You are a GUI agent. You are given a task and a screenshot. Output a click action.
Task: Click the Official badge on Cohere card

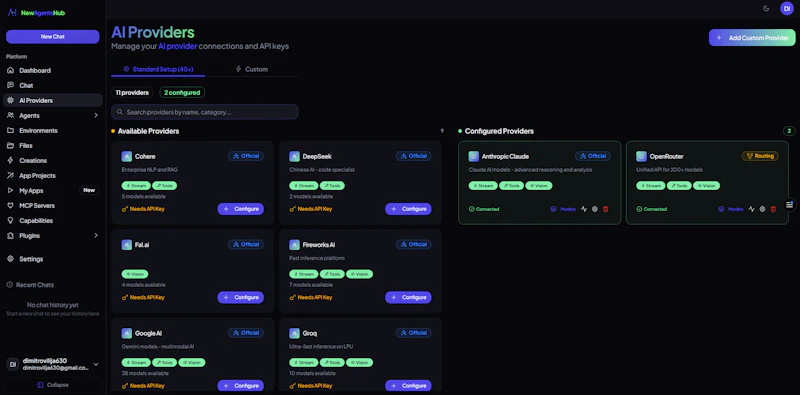pyautogui.click(x=246, y=156)
